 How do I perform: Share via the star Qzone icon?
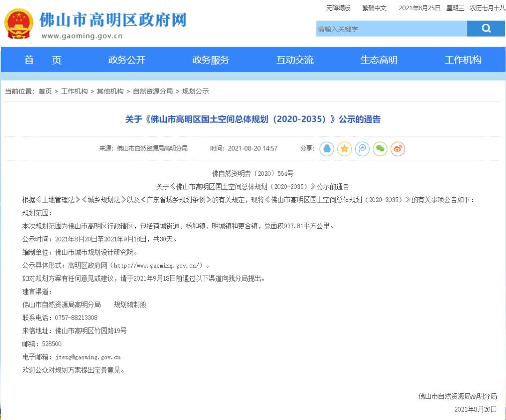pyautogui.click(x=344, y=149)
